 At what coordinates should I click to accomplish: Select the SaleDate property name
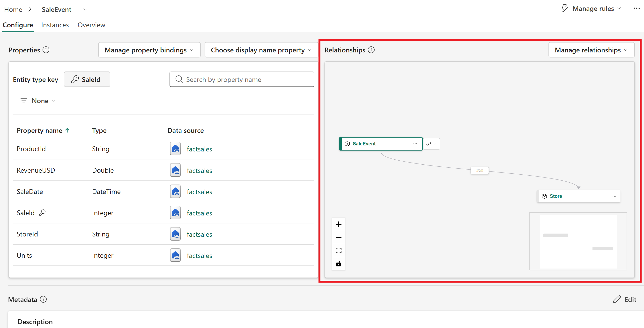coord(30,192)
